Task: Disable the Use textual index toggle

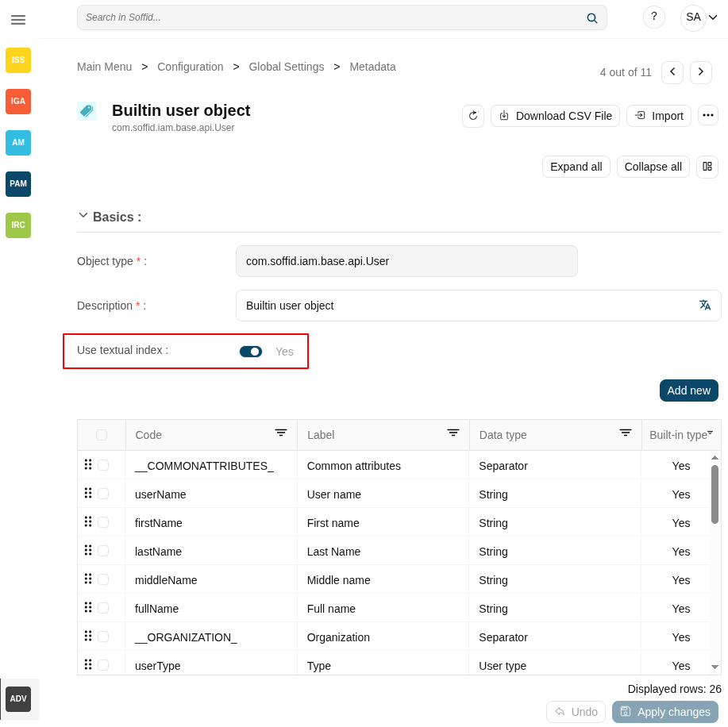Action: (251, 352)
